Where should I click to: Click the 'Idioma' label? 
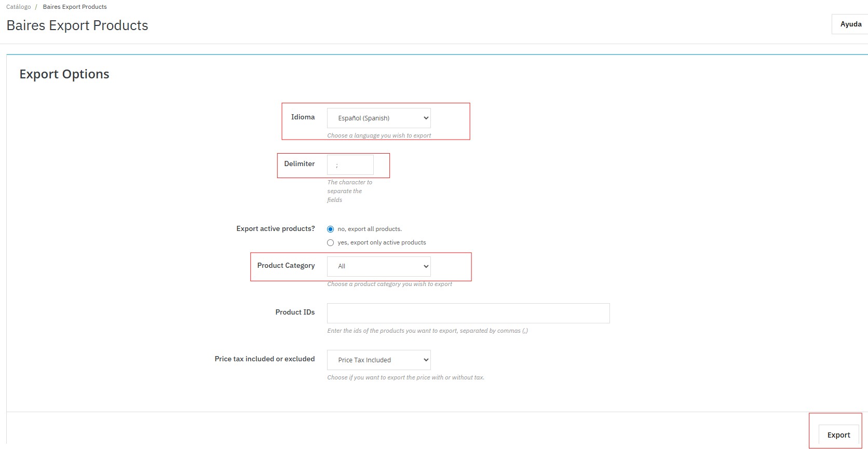(x=303, y=117)
